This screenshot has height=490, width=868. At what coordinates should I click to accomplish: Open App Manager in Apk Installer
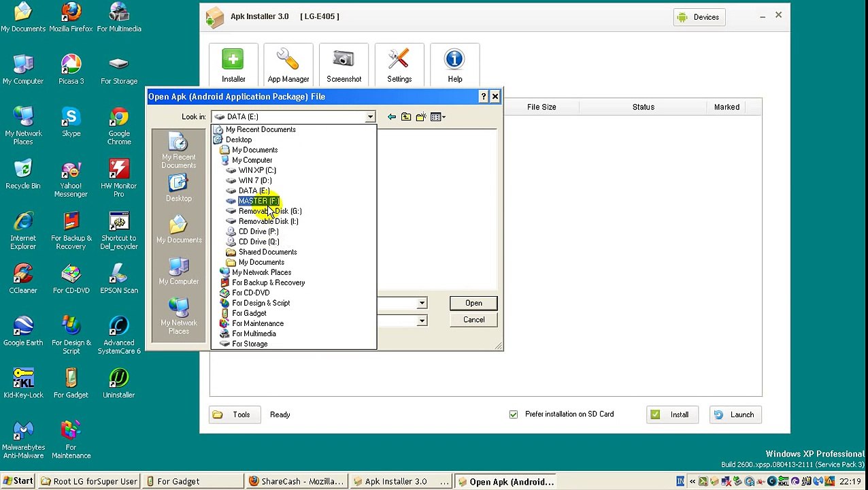(288, 65)
